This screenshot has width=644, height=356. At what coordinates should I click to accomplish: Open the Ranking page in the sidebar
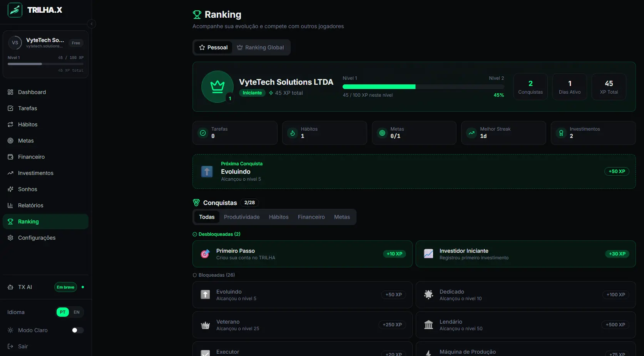45,222
